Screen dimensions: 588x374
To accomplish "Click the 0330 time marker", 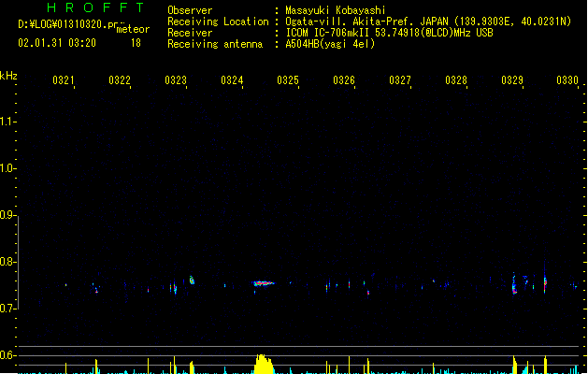I will point(567,80).
